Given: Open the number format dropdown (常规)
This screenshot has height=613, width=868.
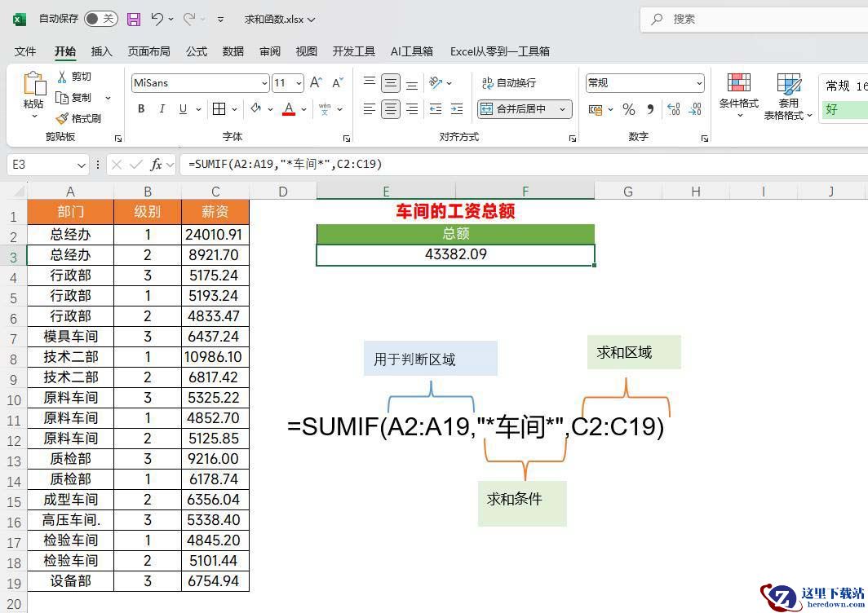Looking at the screenshot, I should click(699, 83).
